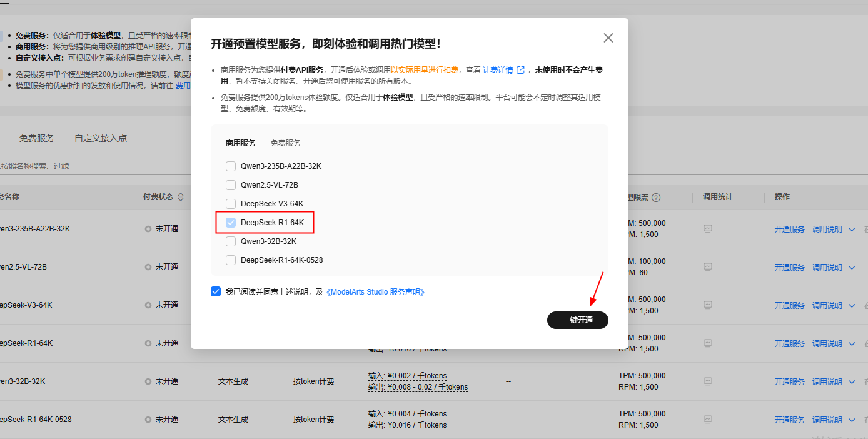The height and width of the screenshot is (439, 868).
Task: Expand more actions chevron for Qwen3-235B-A22B-32K row
Action: coord(852,230)
